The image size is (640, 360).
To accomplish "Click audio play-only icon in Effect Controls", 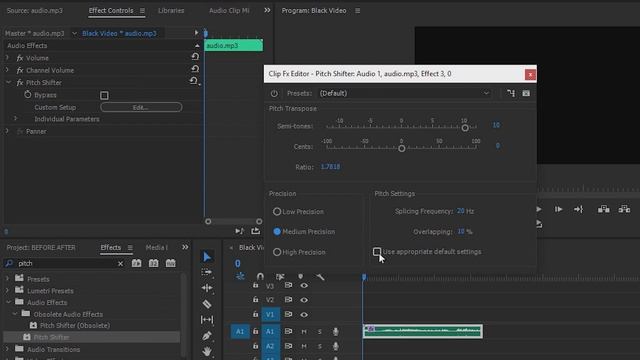I will 240,231.
